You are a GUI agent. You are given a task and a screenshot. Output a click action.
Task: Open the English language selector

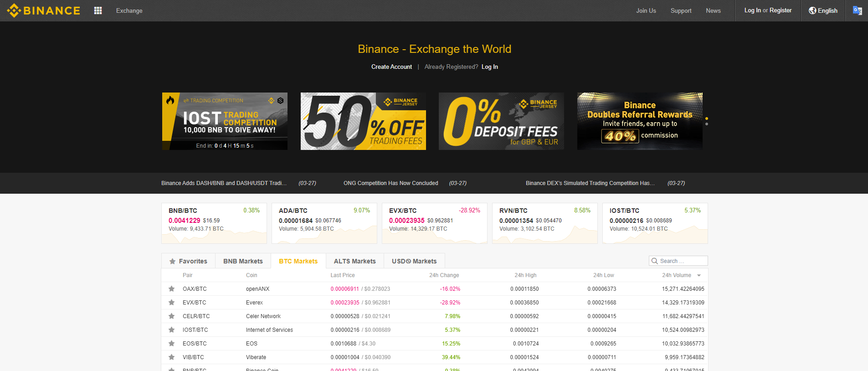coord(823,10)
